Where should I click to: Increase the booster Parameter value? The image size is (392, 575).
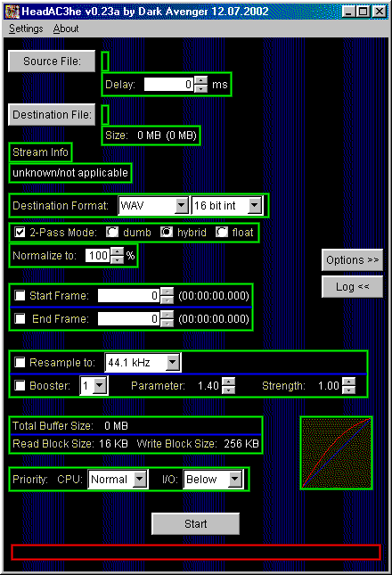click(x=229, y=382)
